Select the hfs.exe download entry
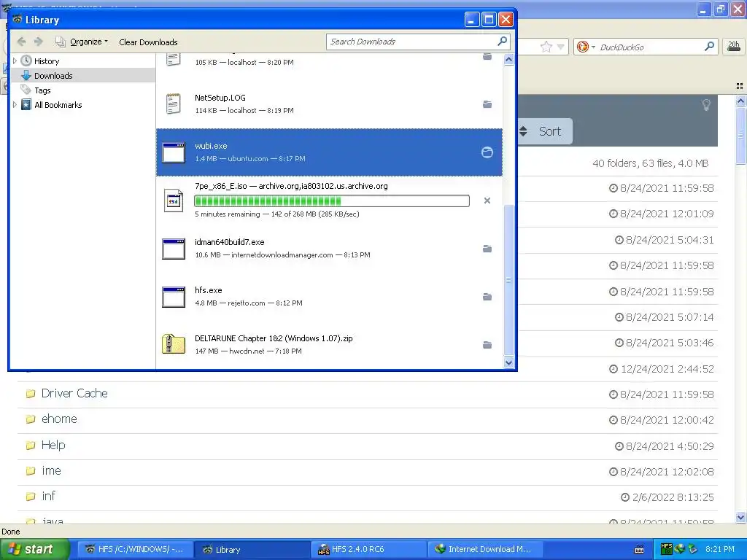The image size is (747, 560). point(329,297)
